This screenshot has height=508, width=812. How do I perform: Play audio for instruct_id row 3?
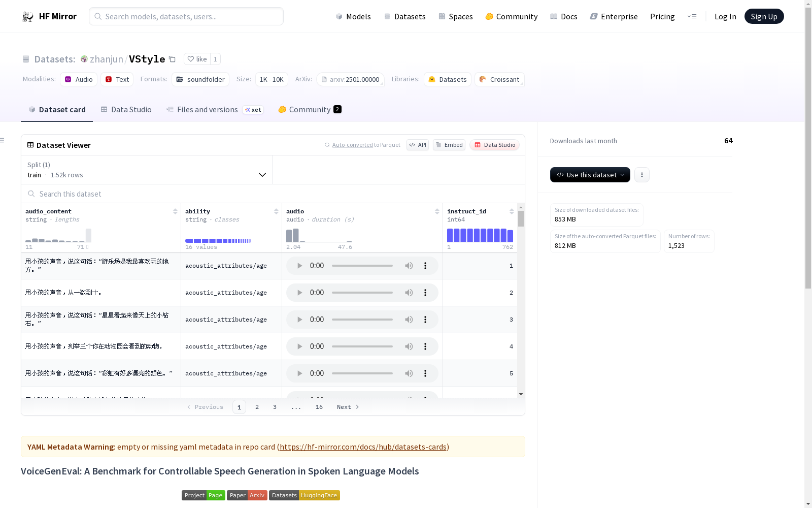[299, 320]
